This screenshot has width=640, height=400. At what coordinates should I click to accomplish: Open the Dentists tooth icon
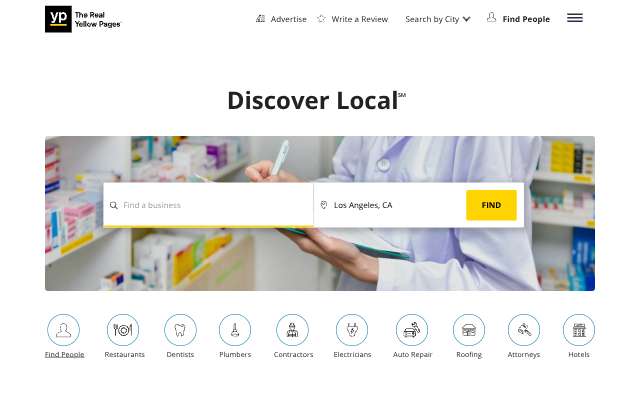180,330
